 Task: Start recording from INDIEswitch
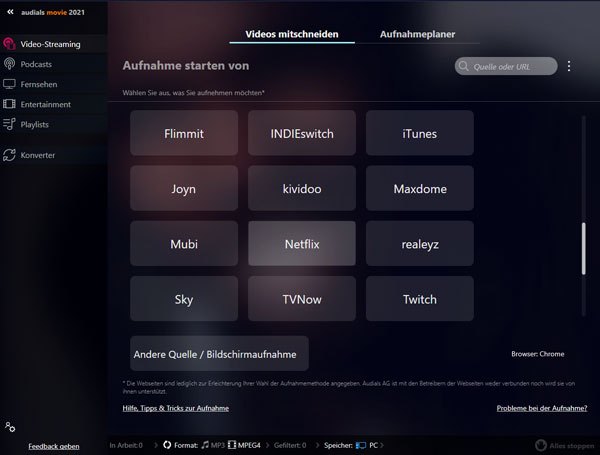302,133
